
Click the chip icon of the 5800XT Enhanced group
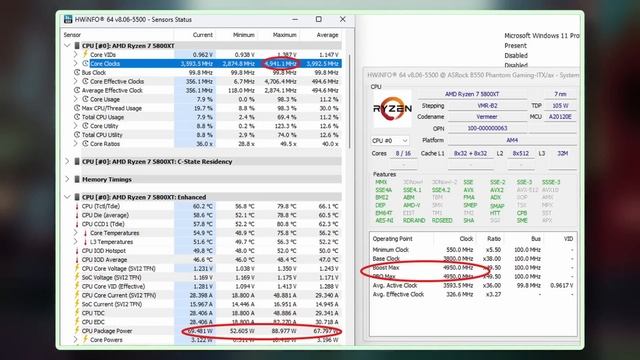[76, 197]
